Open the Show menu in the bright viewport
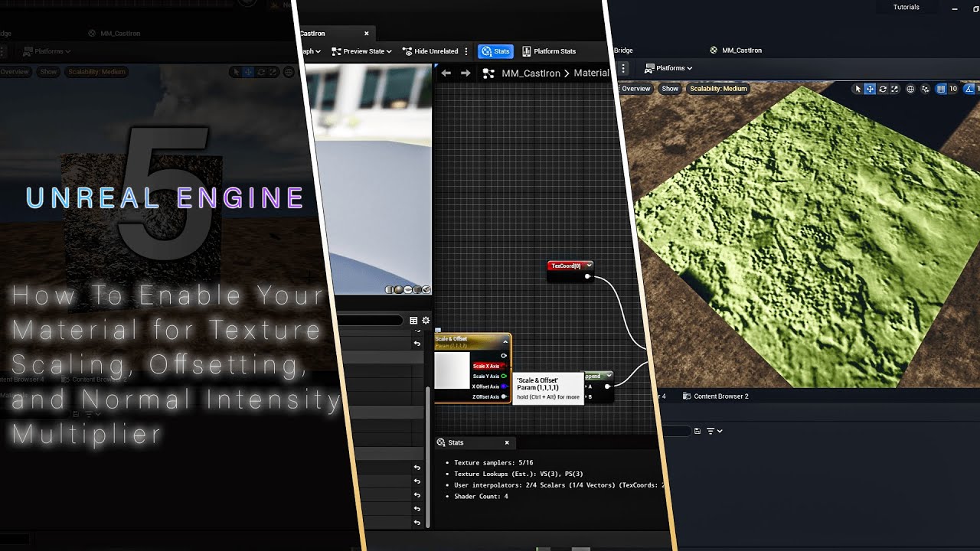This screenshot has height=551, width=980. tap(670, 89)
